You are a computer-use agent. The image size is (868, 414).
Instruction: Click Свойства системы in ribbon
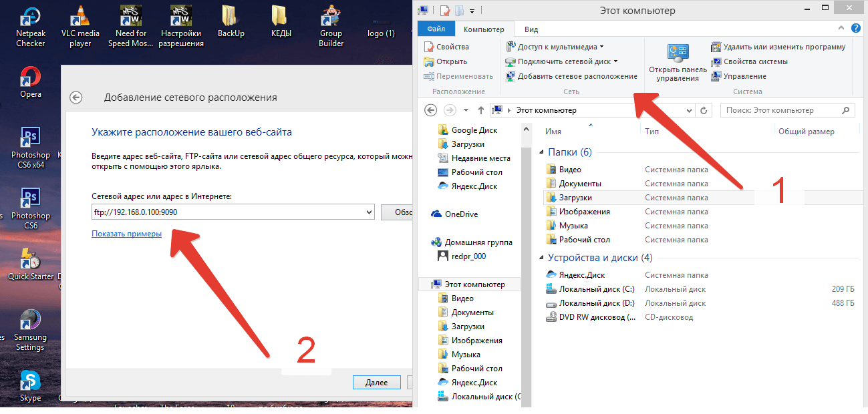click(x=750, y=61)
